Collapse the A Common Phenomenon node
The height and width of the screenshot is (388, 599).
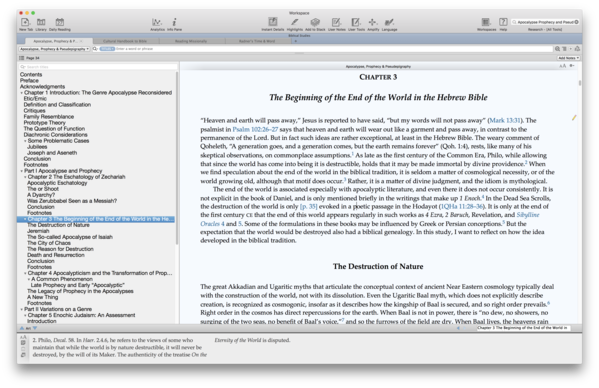pyautogui.click(x=29, y=279)
